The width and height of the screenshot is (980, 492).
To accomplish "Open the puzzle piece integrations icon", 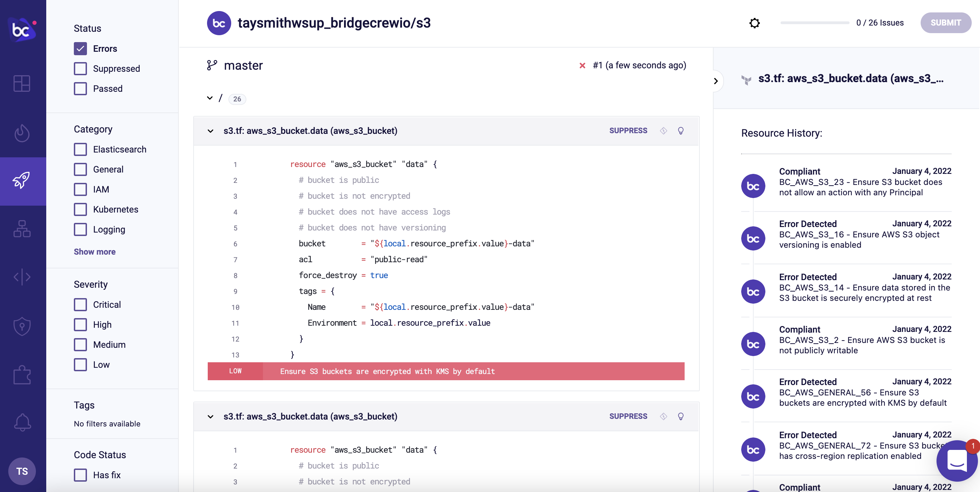I will point(22,374).
